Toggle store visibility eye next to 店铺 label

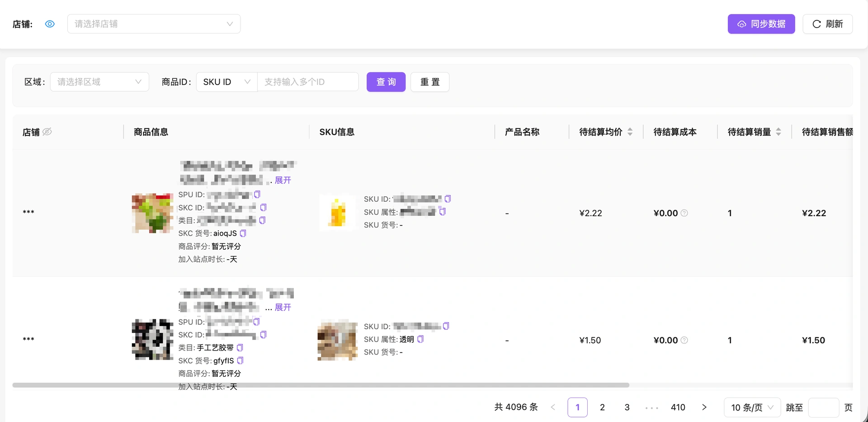click(50, 24)
